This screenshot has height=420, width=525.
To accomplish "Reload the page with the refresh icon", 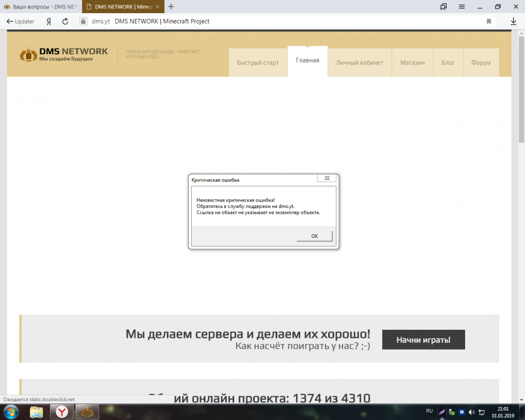I will [x=65, y=22].
